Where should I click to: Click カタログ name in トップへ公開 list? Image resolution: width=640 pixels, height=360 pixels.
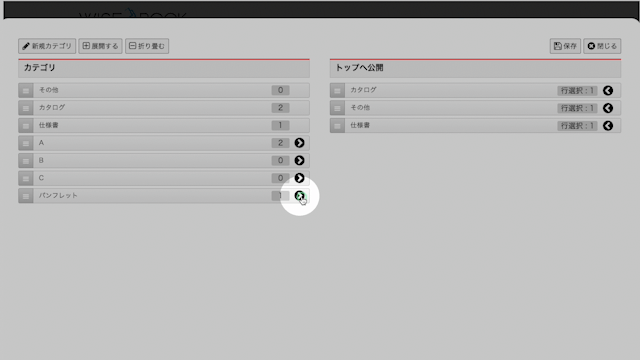point(363,90)
